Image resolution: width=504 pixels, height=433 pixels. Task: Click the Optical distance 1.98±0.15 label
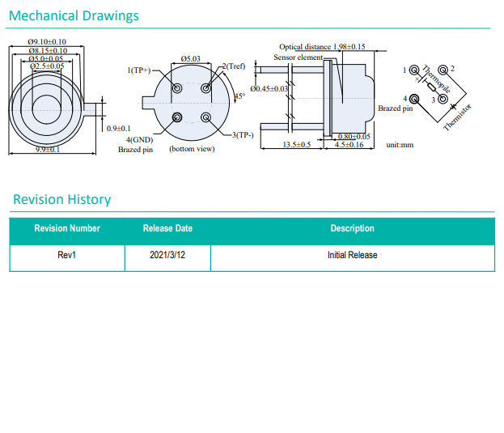(322, 47)
